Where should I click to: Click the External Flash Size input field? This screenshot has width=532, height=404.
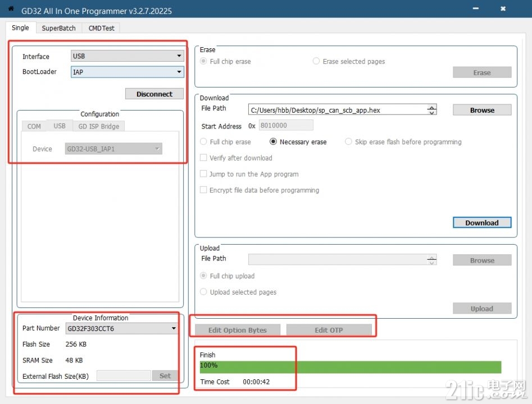pos(124,375)
